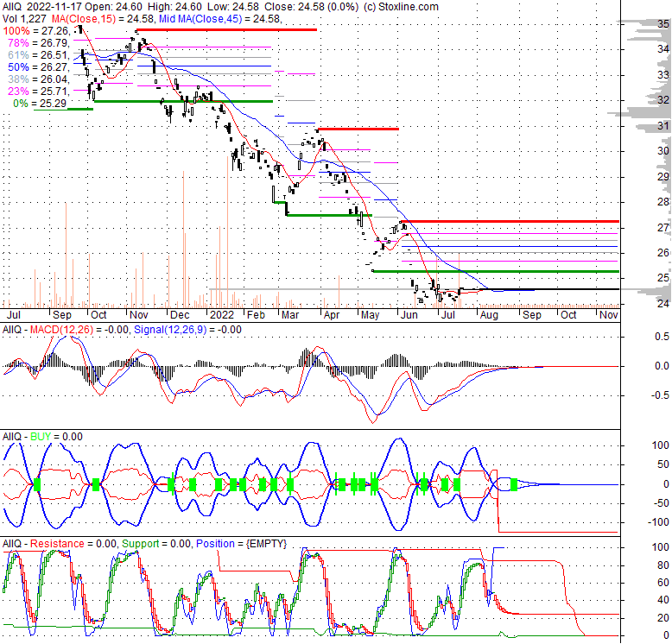
Task: Click the '2022' year axis label
Action: [x=222, y=315]
